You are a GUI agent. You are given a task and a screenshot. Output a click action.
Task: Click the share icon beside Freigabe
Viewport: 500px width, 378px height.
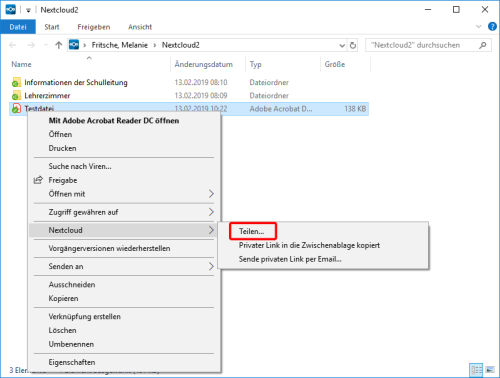click(x=38, y=180)
